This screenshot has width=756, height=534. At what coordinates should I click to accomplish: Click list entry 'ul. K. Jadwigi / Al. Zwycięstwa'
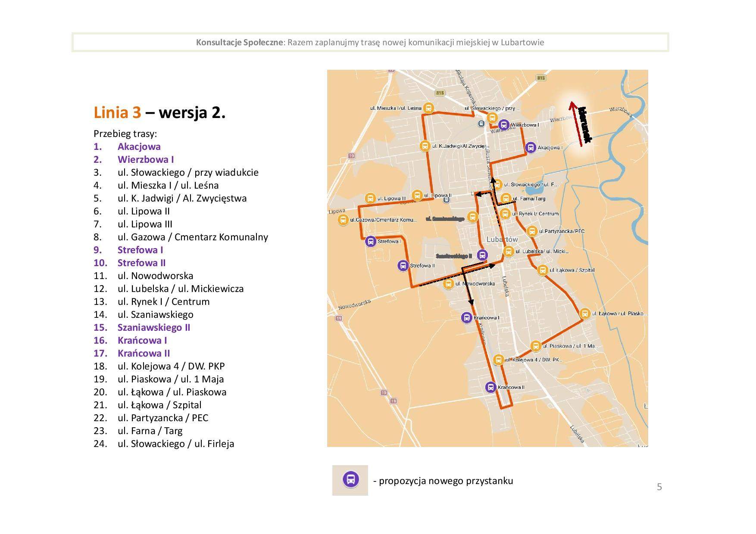point(182,199)
